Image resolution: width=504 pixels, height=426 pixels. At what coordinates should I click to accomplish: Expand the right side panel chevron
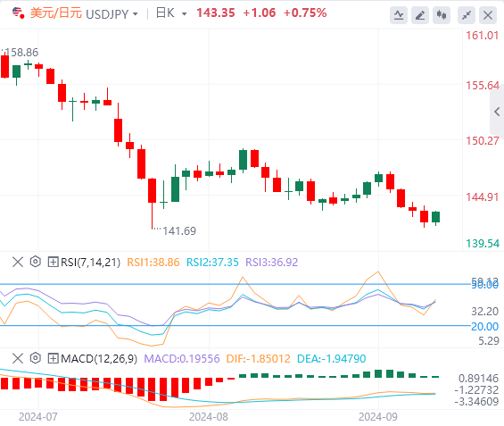[497, 112]
